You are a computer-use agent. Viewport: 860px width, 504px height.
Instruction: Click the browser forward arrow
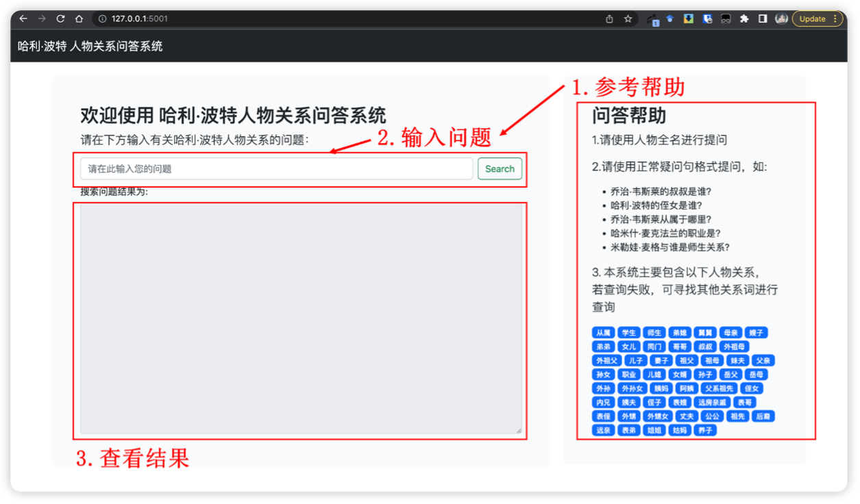click(x=42, y=18)
